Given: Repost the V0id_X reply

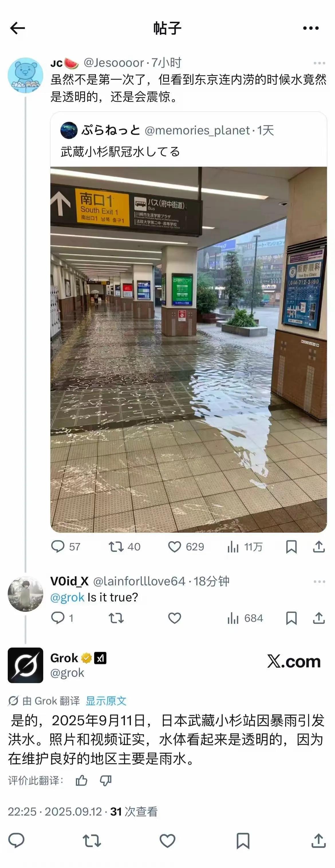Looking at the screenshot, I should [x=116, y=618].
